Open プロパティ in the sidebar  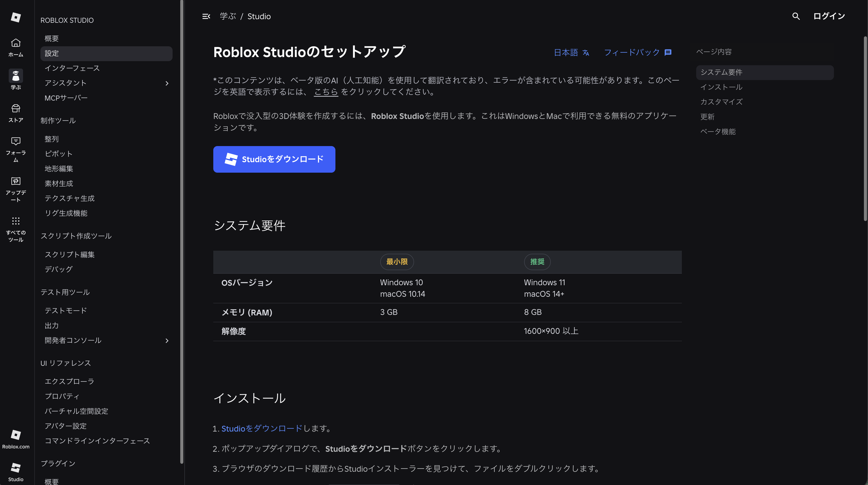click(x=62, y=396)
